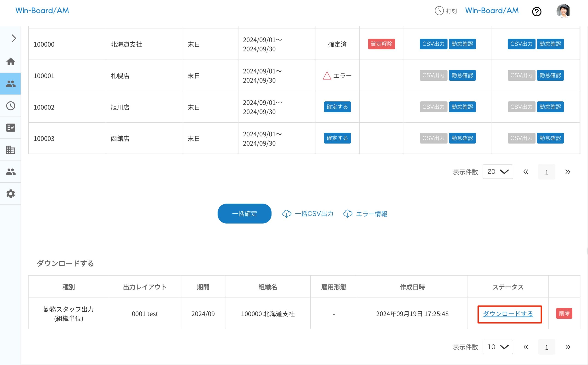Select the staff management people icon in sidebar

tap(11, 83)
